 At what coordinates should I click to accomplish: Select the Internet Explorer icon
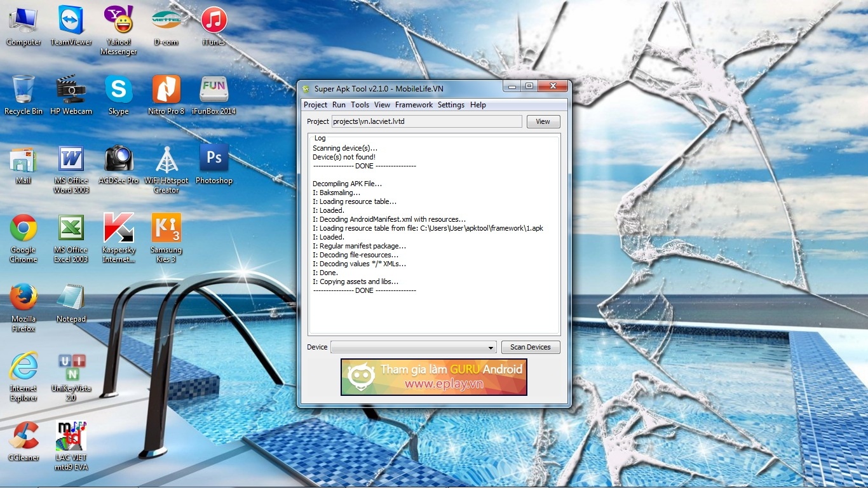tap(24, 376)
